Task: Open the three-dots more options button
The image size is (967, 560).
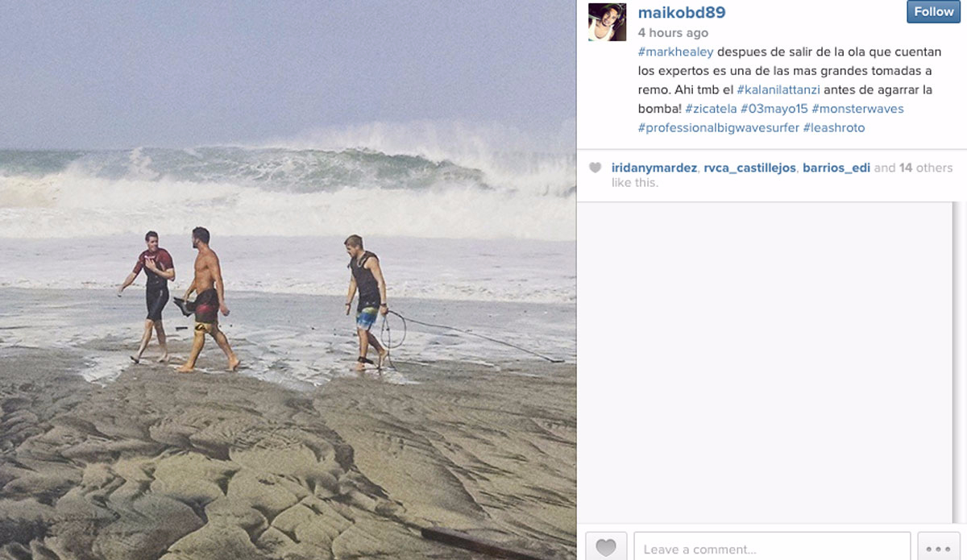Action: coord(939,546)
